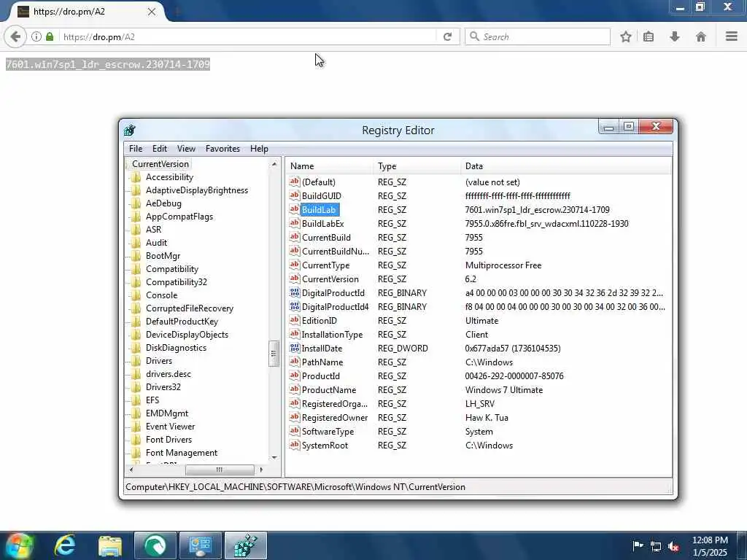This screenshot has height=560, width=747.
Task: Select the Drivers key folder icon
Action: (x=136, y=361)
